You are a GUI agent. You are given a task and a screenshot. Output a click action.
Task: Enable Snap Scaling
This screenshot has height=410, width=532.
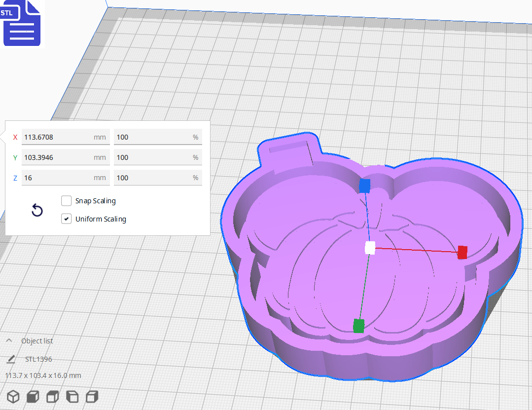tap(66, 200)
